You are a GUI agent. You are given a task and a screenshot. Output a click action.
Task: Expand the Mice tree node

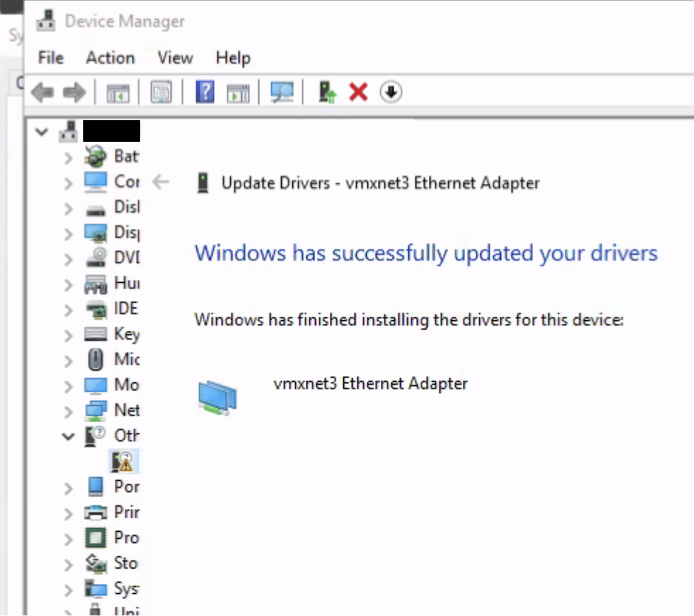68,361
